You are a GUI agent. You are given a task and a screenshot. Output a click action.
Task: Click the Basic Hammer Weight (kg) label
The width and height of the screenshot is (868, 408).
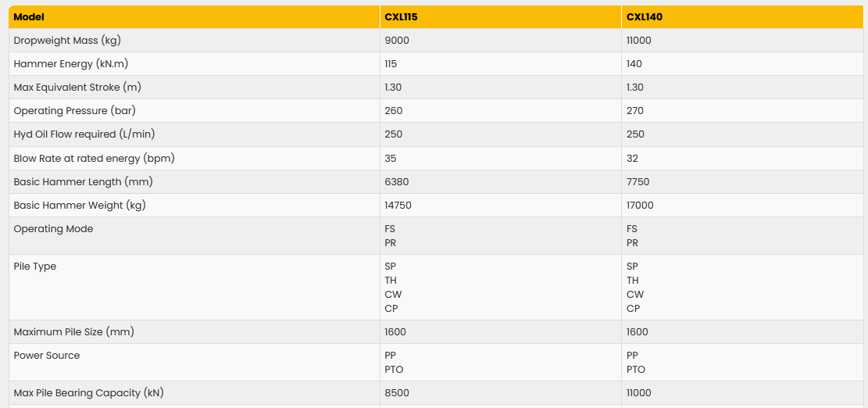[x=80, y=205]
